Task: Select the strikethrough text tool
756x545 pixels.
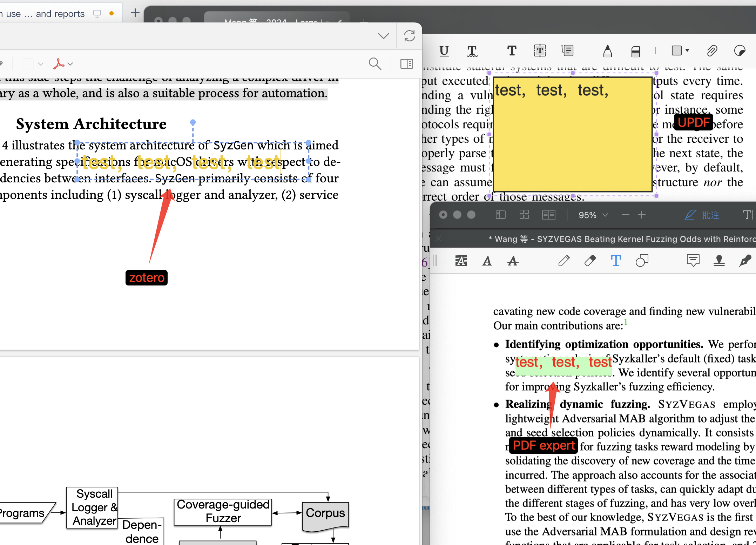Action: click(x=513, y=261)
